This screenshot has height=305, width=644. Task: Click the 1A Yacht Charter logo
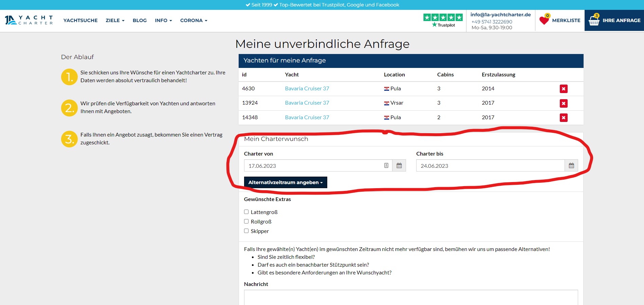coord(29,20)
